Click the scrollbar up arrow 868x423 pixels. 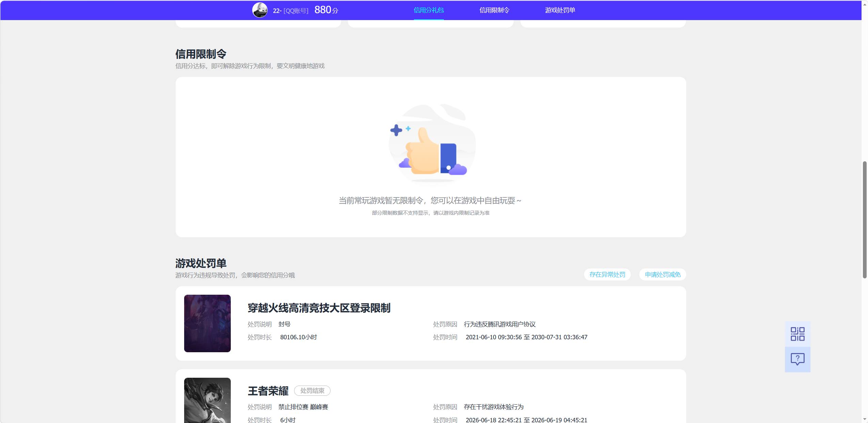(x=865, y=4)
